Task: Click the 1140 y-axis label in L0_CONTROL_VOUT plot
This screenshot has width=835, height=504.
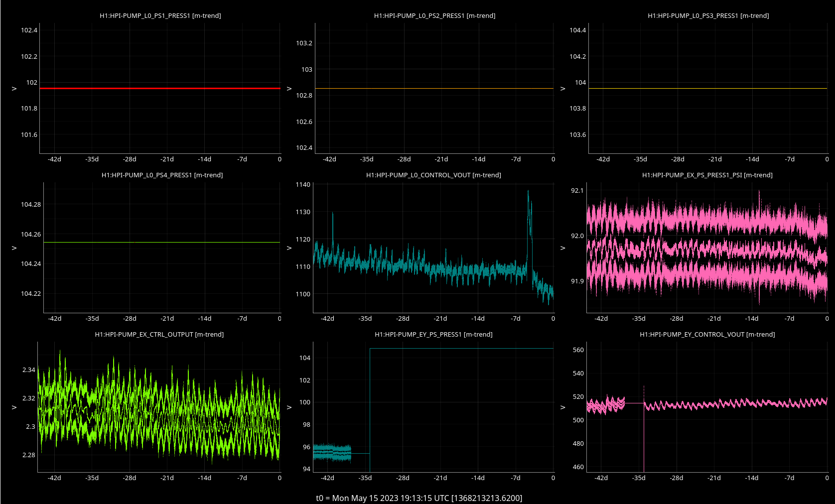Action: [x=303, y=184]
